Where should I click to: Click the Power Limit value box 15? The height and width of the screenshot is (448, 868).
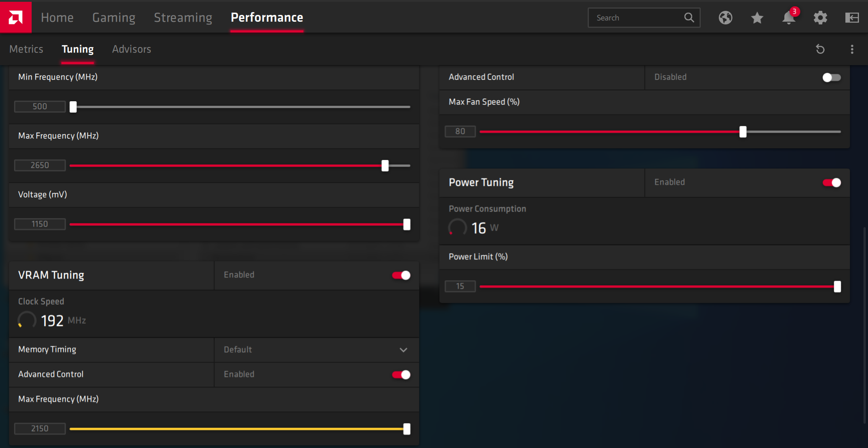460,286
